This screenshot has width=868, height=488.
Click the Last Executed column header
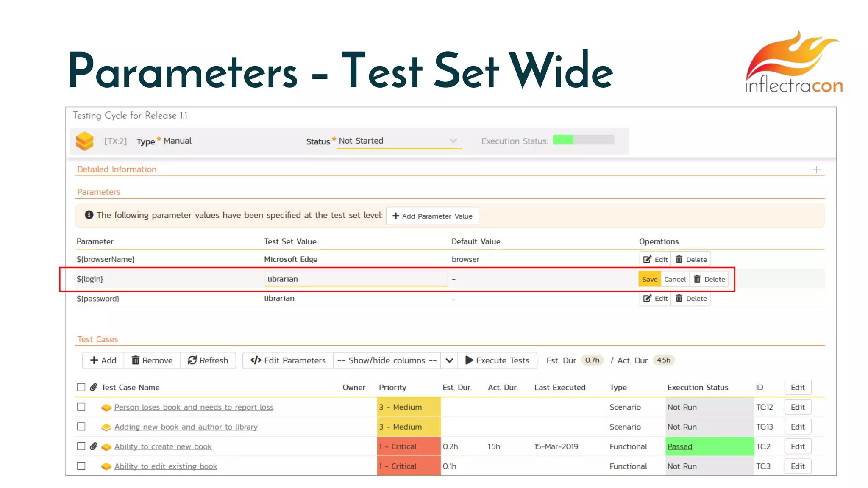click(x=560, y=387)
